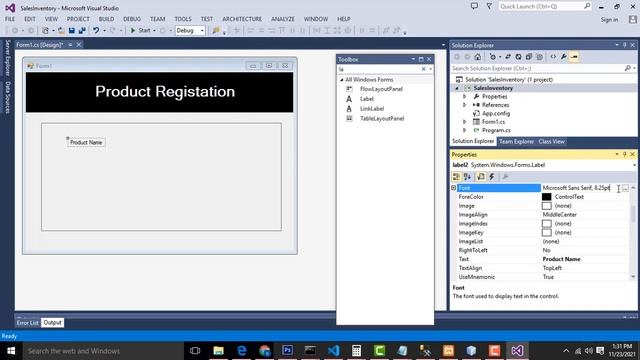Click the Quick Launch search box
This screenshot has height=360, width=640.
click(x=541, y=6)
